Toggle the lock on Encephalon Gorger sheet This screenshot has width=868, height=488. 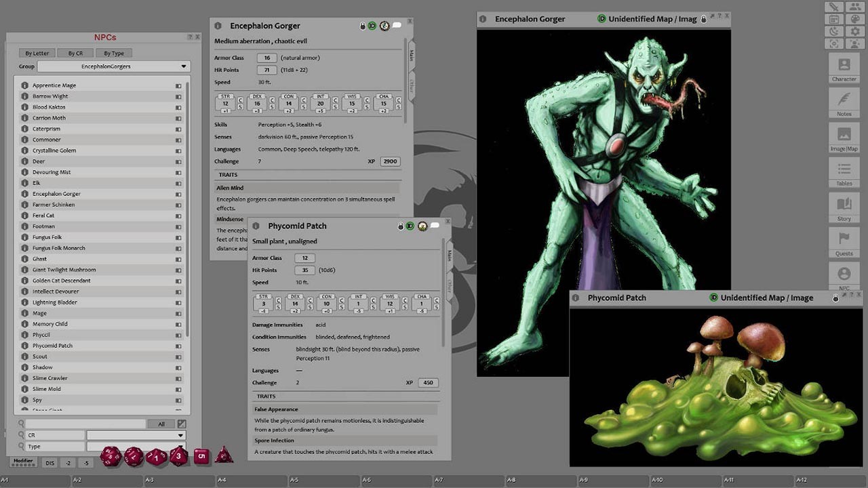[363, 26]
